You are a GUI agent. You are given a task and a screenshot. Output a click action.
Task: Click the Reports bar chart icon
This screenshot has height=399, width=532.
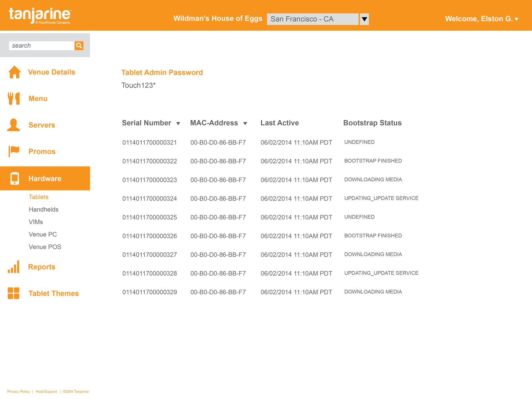click(x=14, y=267)
